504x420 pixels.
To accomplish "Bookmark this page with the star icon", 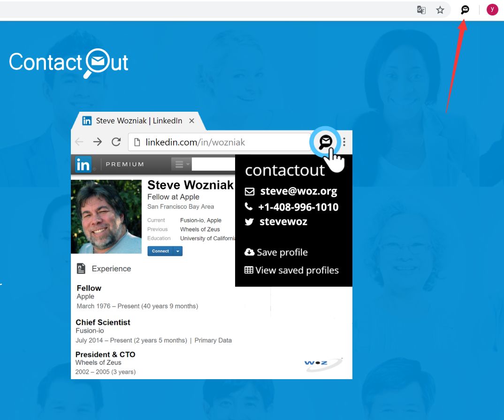I will pos(440,10).
